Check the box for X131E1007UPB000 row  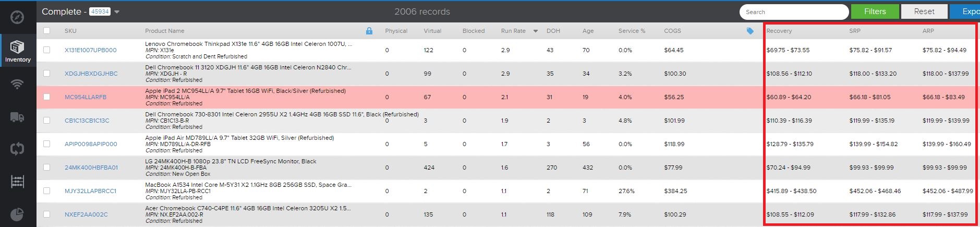coord(46,50)
